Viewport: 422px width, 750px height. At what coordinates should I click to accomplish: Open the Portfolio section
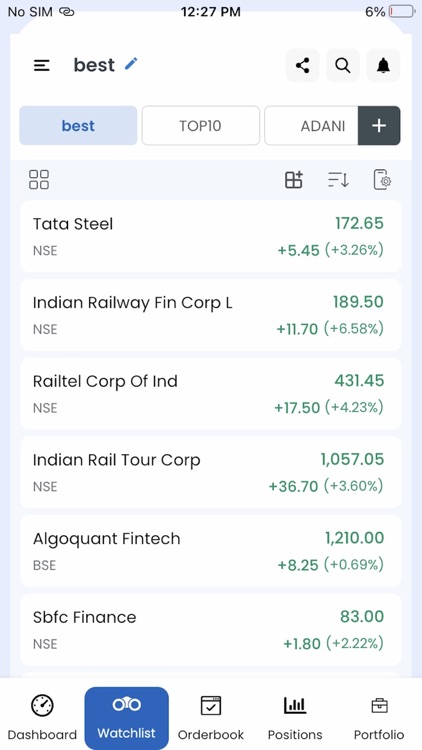pos(379,718)
